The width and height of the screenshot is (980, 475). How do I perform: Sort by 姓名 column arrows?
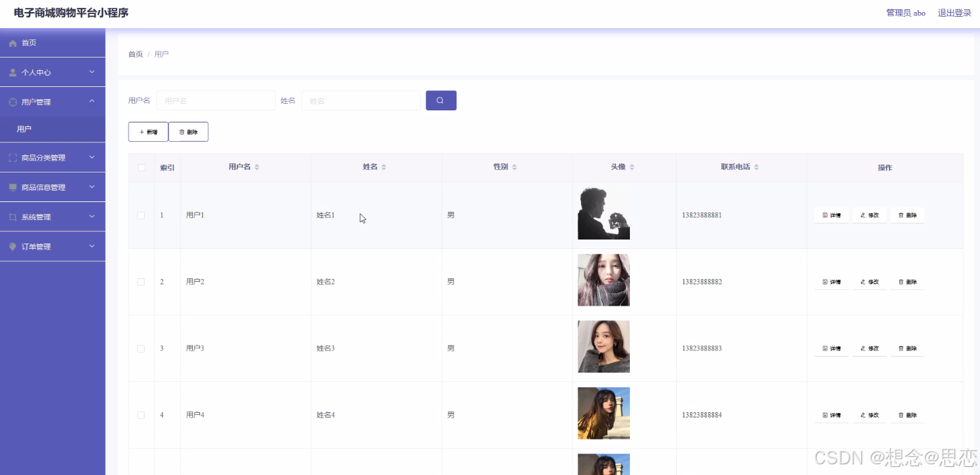coord(384,167)
